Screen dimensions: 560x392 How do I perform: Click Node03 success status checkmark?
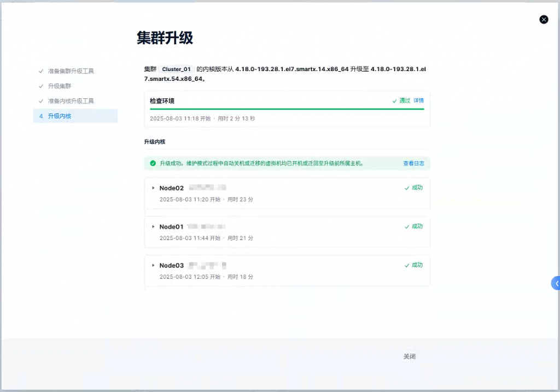coord(407,266)
